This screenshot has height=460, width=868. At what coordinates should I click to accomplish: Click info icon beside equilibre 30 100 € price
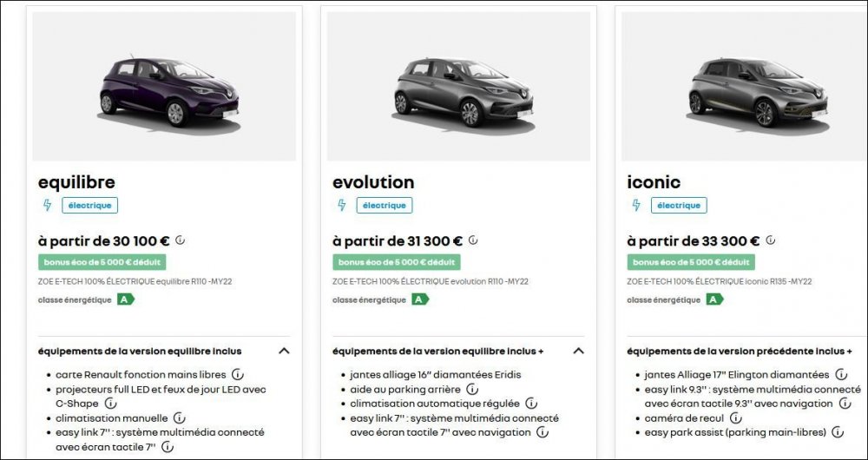[180, 240]
